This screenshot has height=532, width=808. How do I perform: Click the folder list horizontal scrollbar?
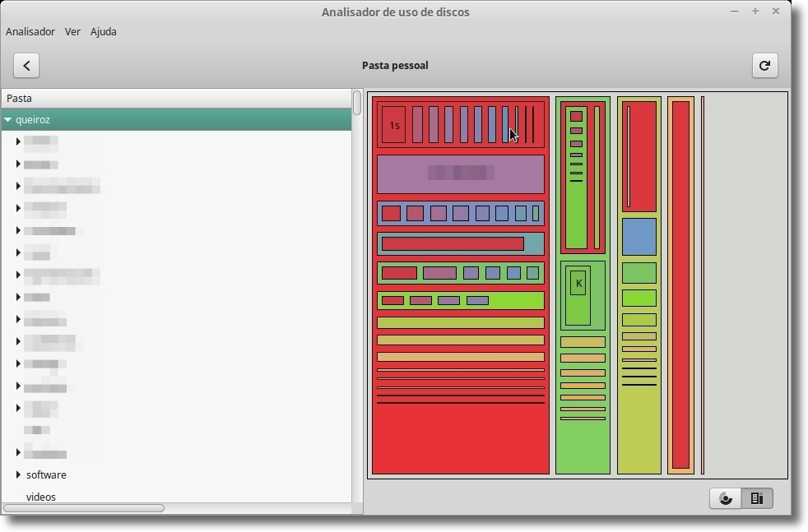[x=84, y=508]
